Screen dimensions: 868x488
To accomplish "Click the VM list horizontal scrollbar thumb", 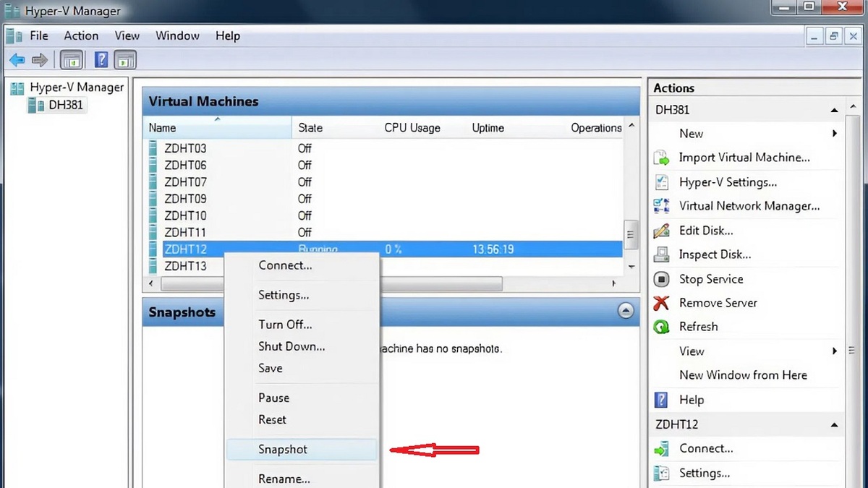I will [332, 284].
